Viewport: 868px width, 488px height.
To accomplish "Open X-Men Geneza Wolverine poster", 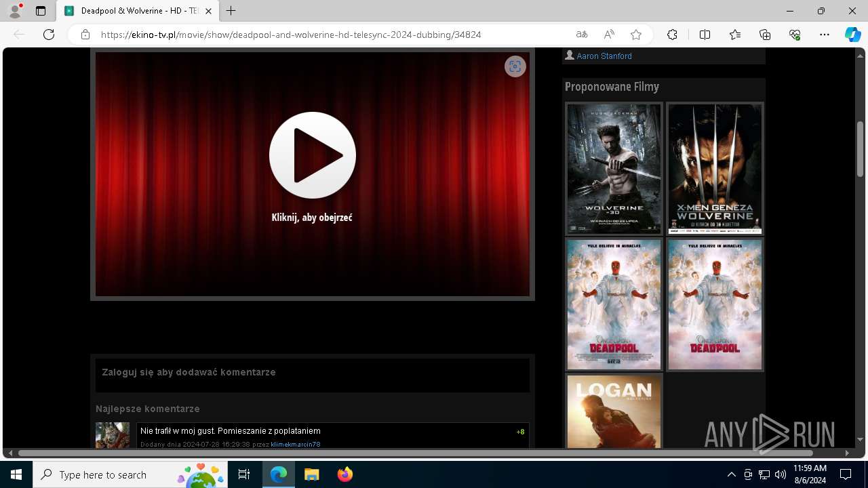I will (715, 169).
